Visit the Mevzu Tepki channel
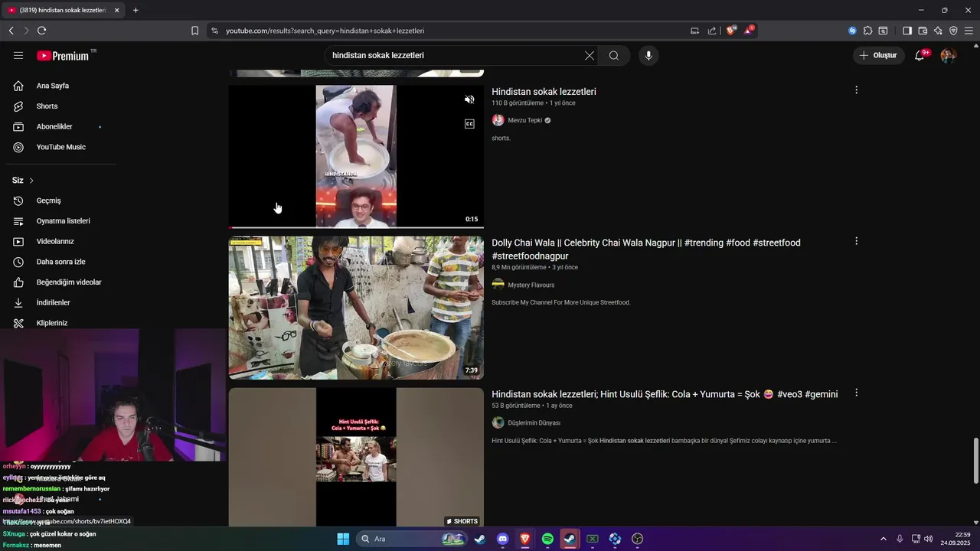Viewport: 980px width, 551px height. 524,120
